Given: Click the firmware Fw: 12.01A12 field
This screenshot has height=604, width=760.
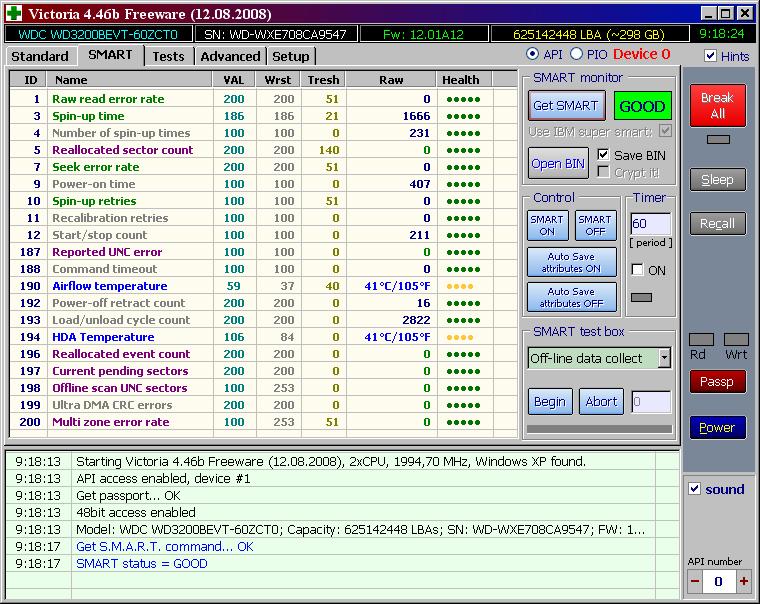Looking at the screenshot, I should click(424, 34).
